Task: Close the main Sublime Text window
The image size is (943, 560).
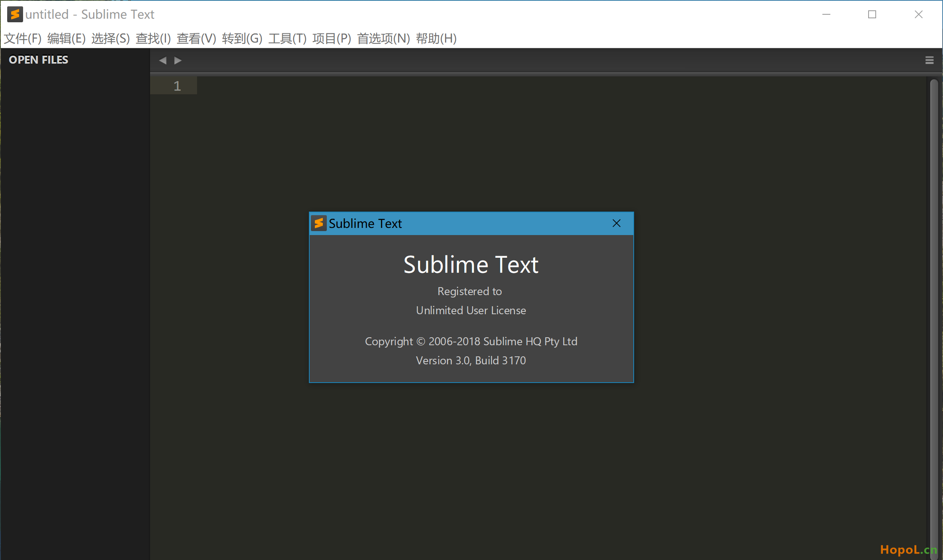Action: point(919,14)
